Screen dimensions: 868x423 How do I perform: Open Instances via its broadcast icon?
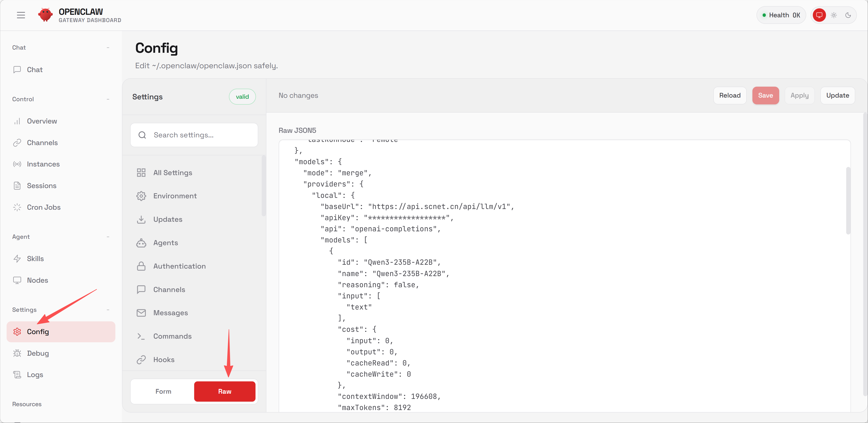(17, 164)
